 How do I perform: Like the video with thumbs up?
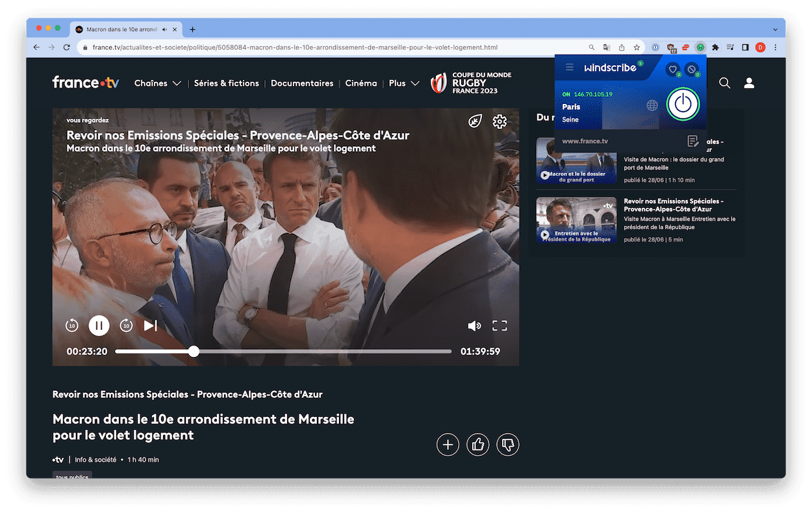477,445
